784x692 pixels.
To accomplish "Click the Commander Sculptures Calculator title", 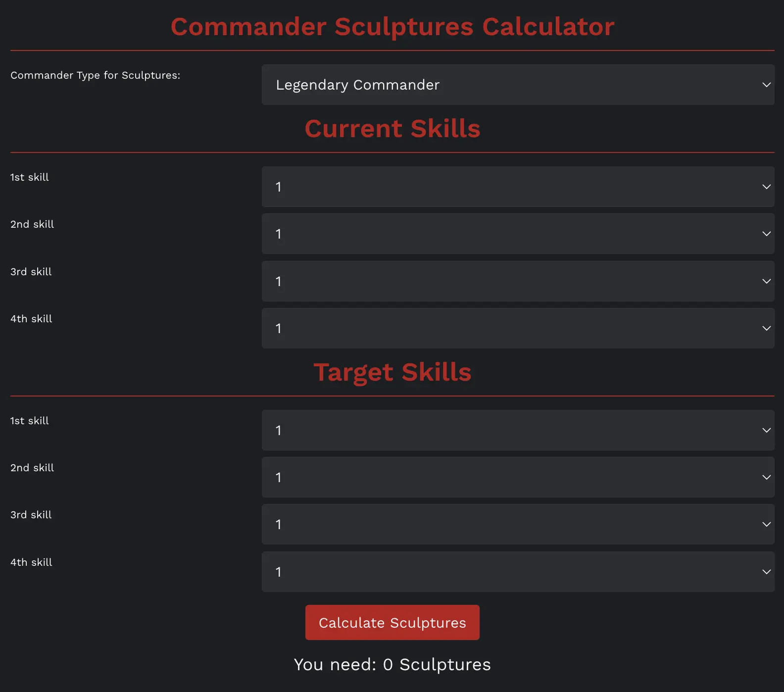I will (x=392, y=27).
